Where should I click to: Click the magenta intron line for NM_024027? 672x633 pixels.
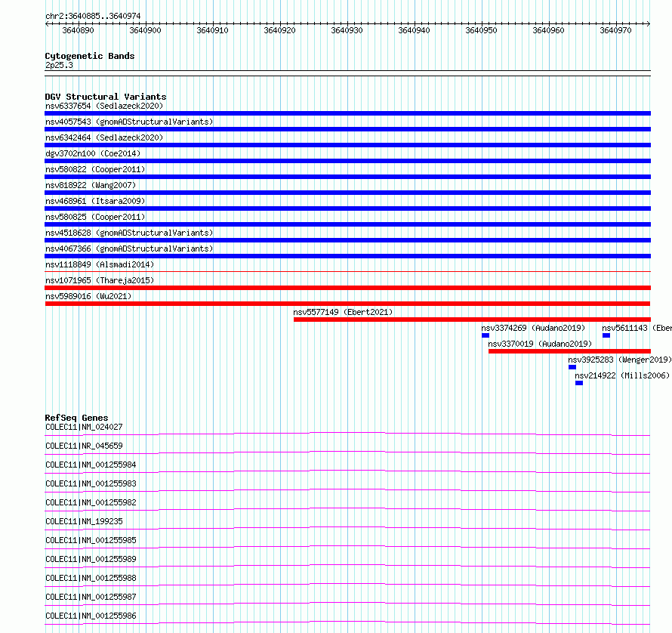coord(347,434)
